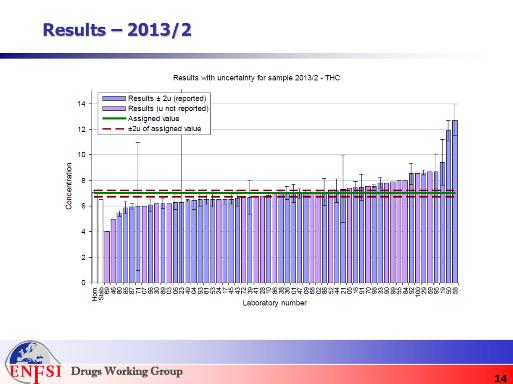The height and width of the screenshot is (384, 513).
Task: Click y-axis tick value 6
Action: tap(83, 206)
